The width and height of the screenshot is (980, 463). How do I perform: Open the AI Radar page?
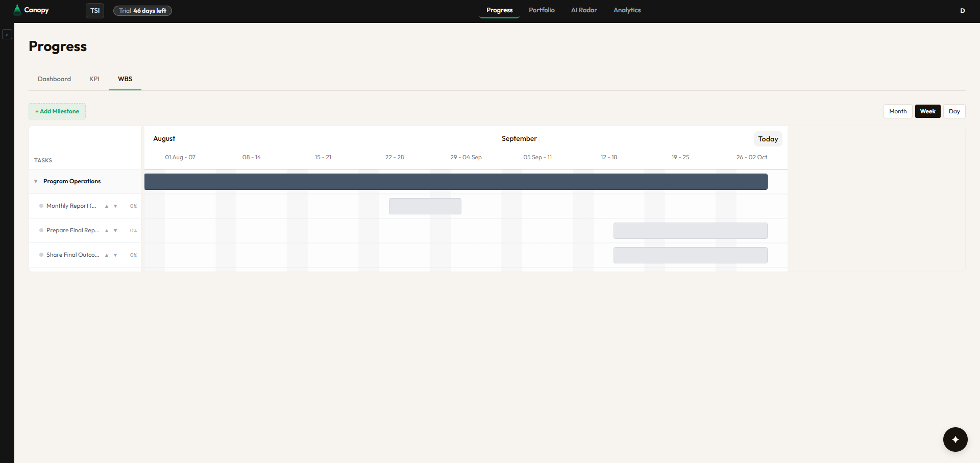tap(584, 10)
